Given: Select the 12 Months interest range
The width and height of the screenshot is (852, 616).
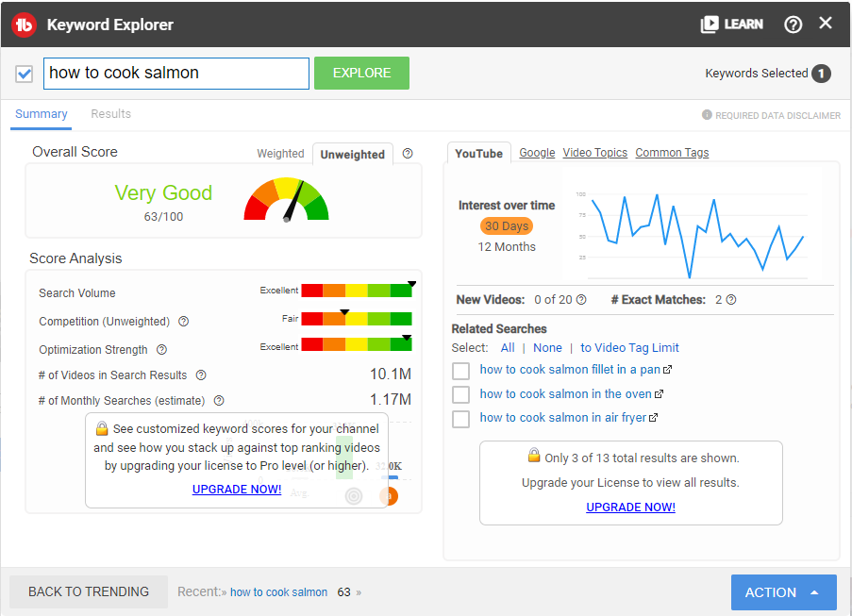Looking at the screenshot, I should (507, 247).
